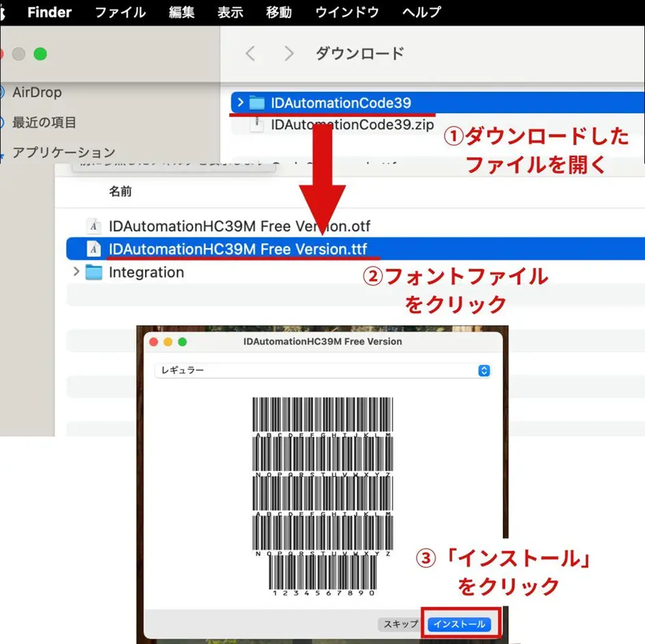Open the レギュラー font style dropdown
This screenshot has height=644, width=645.
(323, 371)
